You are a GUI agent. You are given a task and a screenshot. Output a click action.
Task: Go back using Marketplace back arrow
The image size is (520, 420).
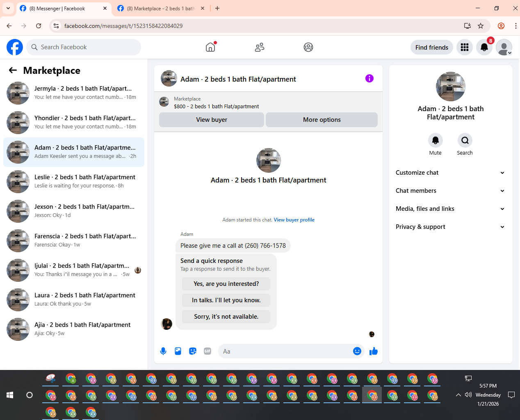click(13, 70)
